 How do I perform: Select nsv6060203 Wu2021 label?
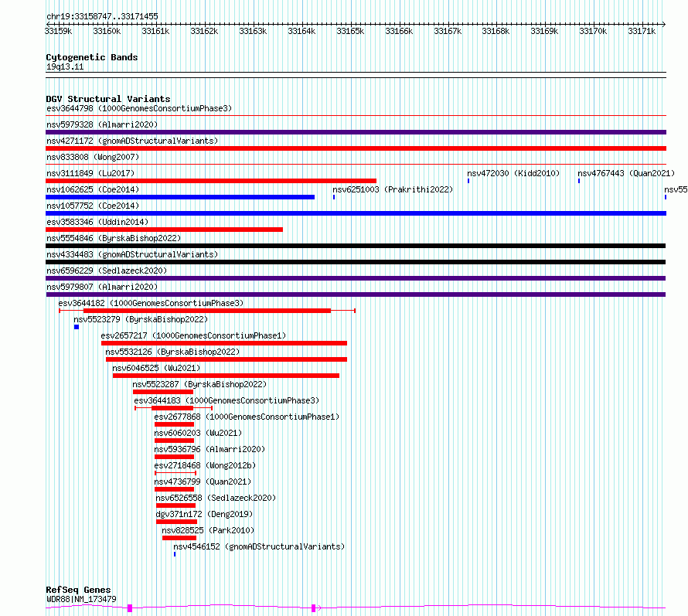click(198, 433)
